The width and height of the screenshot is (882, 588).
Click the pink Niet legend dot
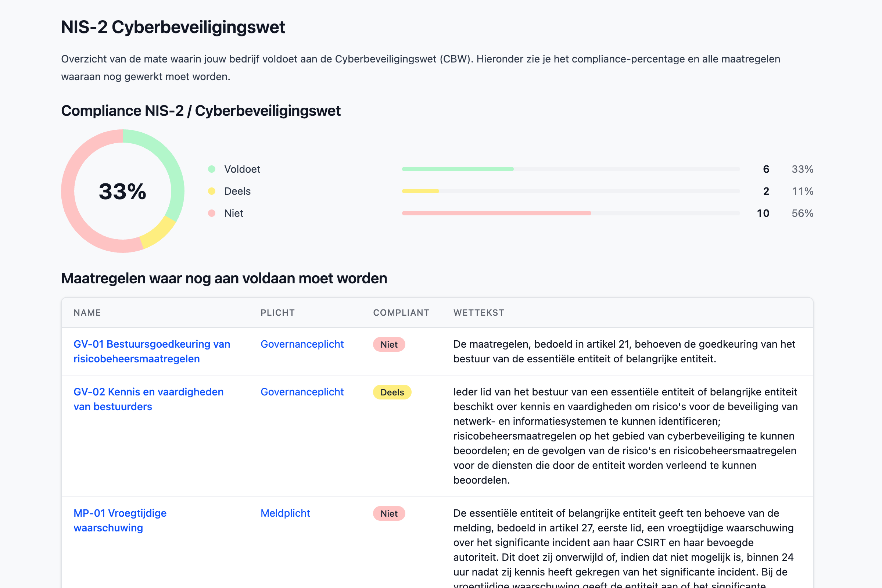212,213
